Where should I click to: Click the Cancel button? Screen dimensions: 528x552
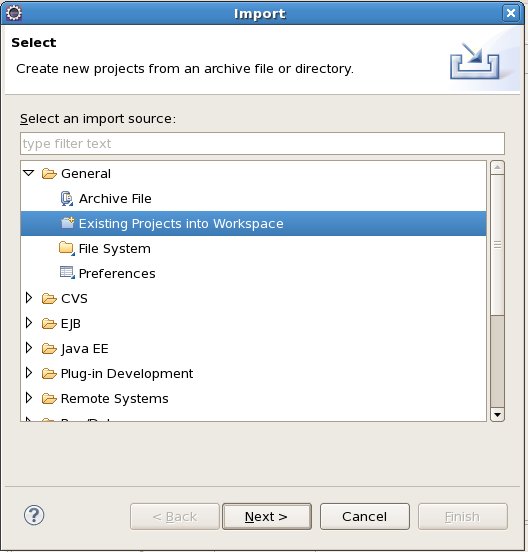[365, 516]
